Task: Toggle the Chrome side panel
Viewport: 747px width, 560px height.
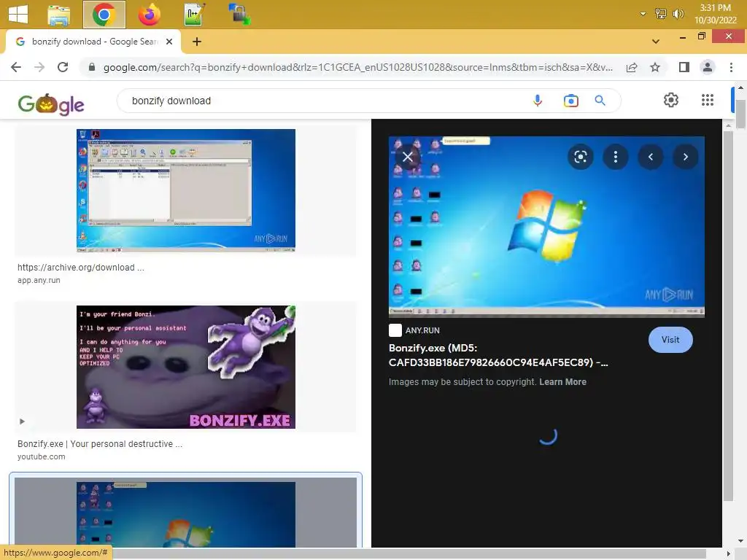Action: click(x=684, y=67)
